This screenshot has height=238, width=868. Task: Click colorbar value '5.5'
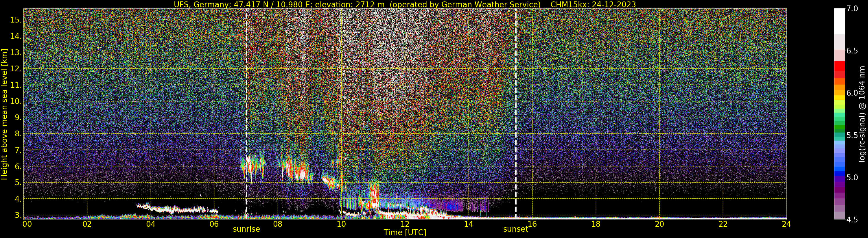(x=852, y=135)
